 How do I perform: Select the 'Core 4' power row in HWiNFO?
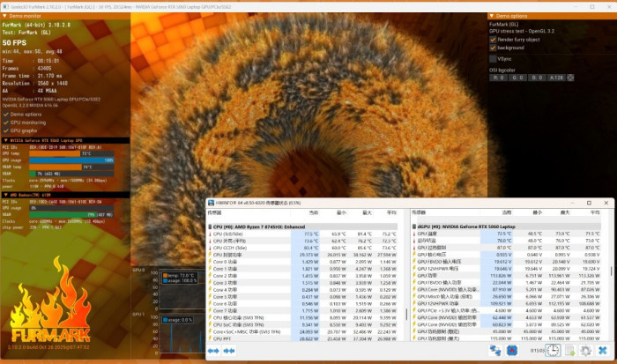[302, 290]
